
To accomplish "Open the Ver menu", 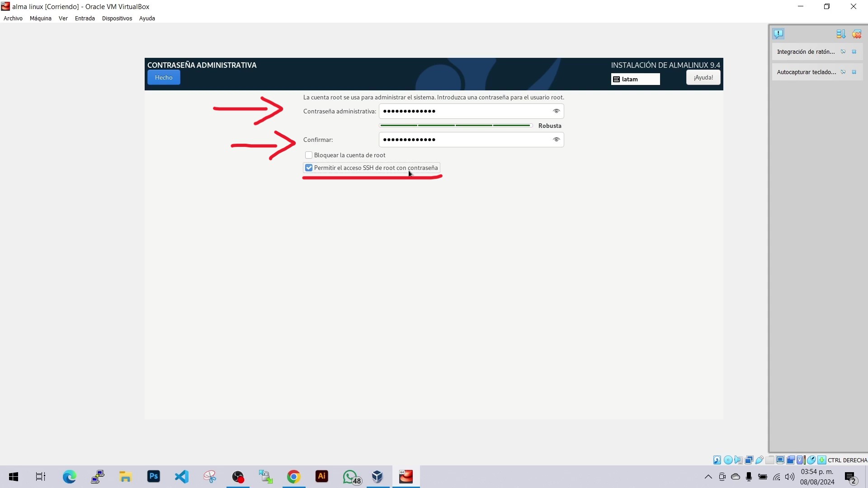I will click(63, 19).
